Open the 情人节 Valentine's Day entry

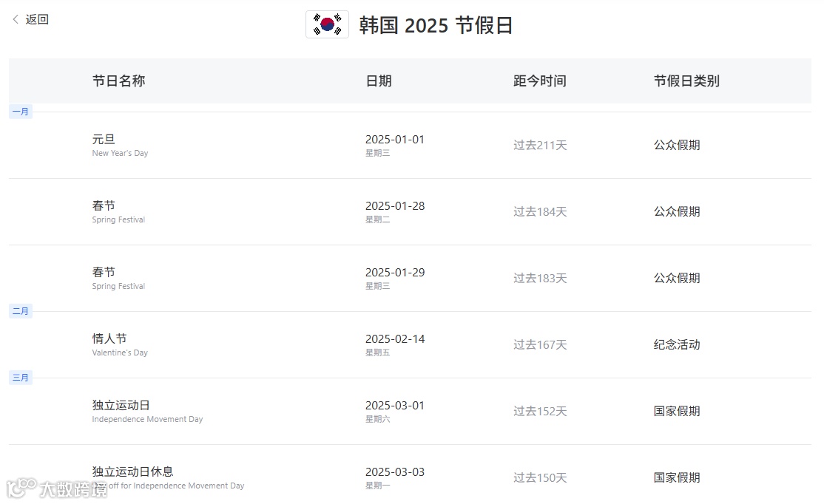[109, 338]
